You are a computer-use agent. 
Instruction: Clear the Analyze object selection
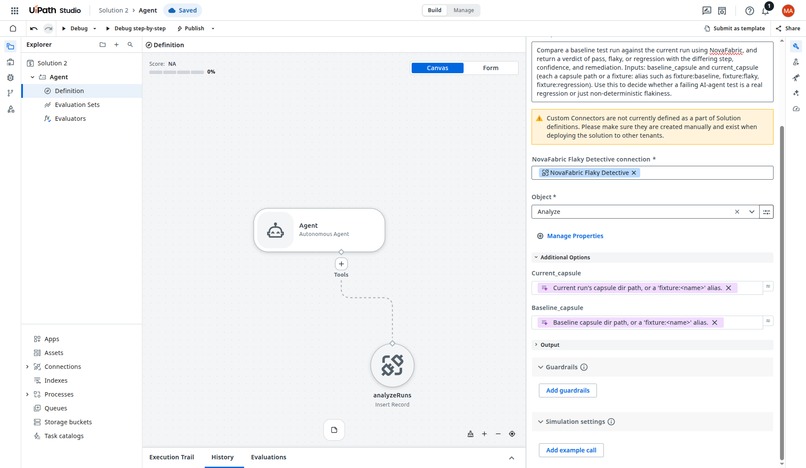click(x=737, y=212)
